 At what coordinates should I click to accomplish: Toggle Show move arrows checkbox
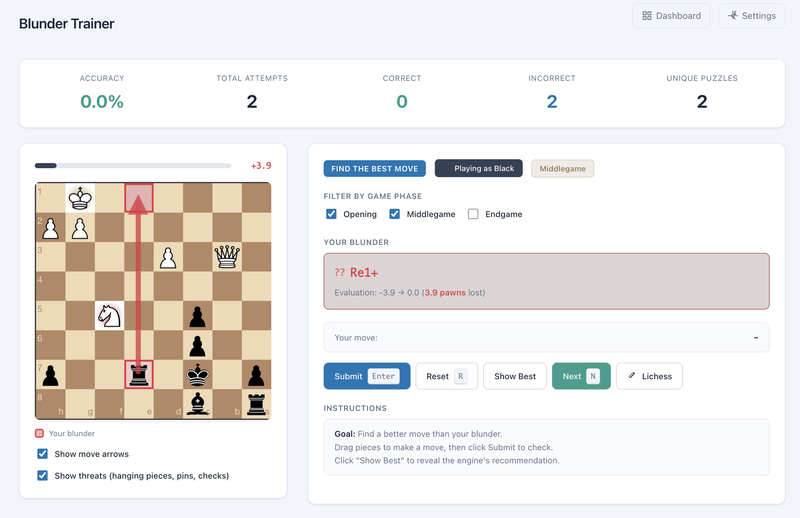click(42, 454)
